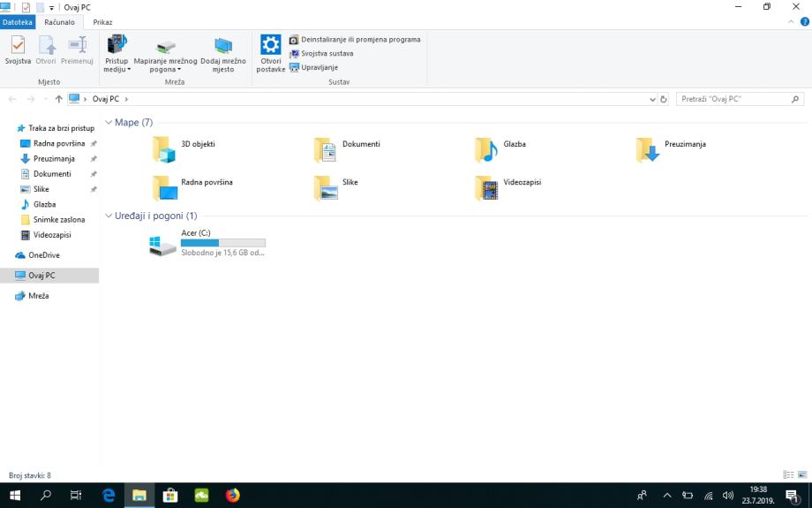Switch to the Prikaz ribbon tab
Viewport: 812px width, 508px height.
point(102,21)
